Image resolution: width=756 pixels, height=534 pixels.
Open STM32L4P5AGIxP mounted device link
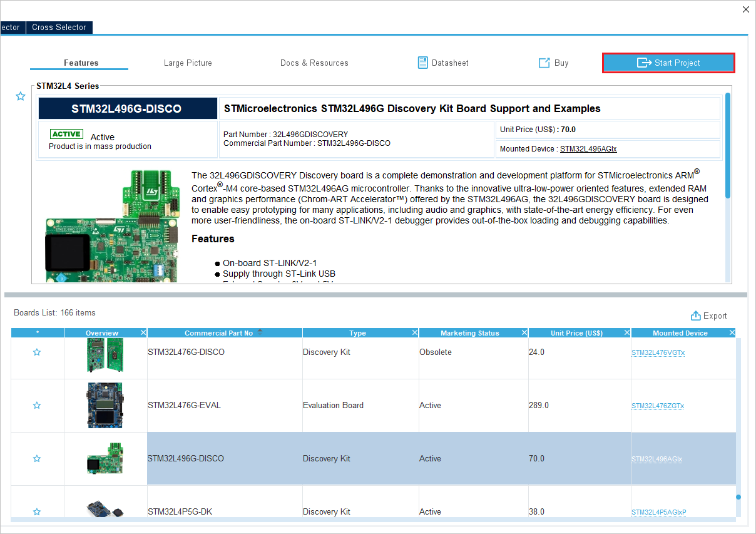[x=659, y=512]
